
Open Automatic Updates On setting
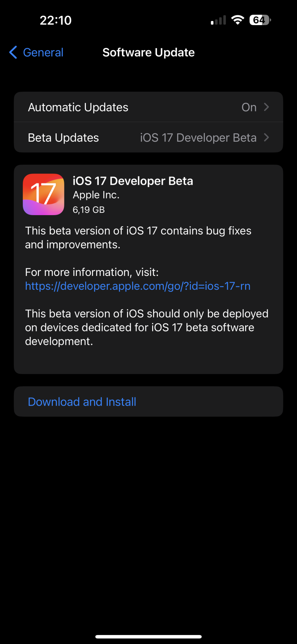pos(249,107)
